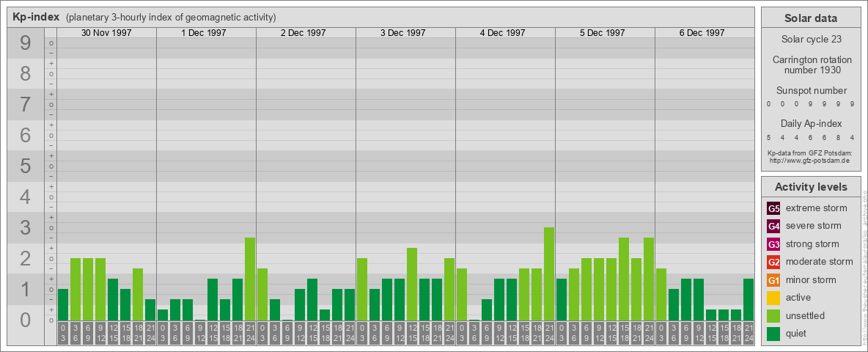Click the 2 Dec 0-3h unsettled bar
The width and height of the screenshot is (868, 352).
[262, 295]
